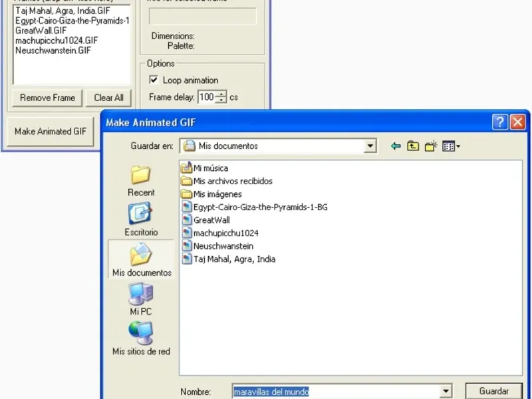Select GreatWall.GIF frame in list
Image resolution: width=532 pixels, height=399 pixels.
pos(41,31)
